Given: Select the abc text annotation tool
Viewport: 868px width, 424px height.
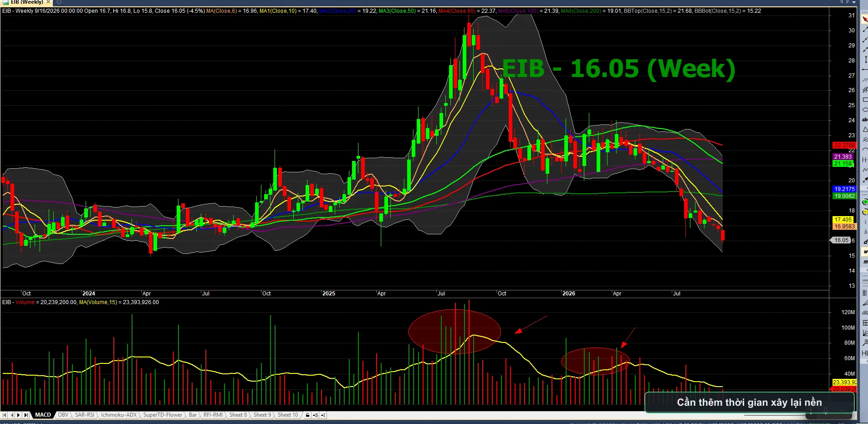Looking at the screenshot, I should pyautogui.click(x=865, y=120).
